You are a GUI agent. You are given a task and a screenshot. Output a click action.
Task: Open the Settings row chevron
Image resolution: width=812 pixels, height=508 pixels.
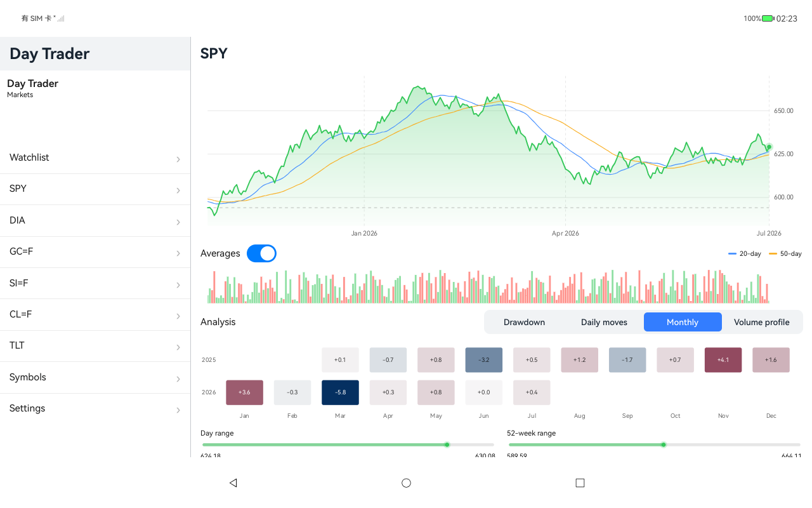[178, 410]
